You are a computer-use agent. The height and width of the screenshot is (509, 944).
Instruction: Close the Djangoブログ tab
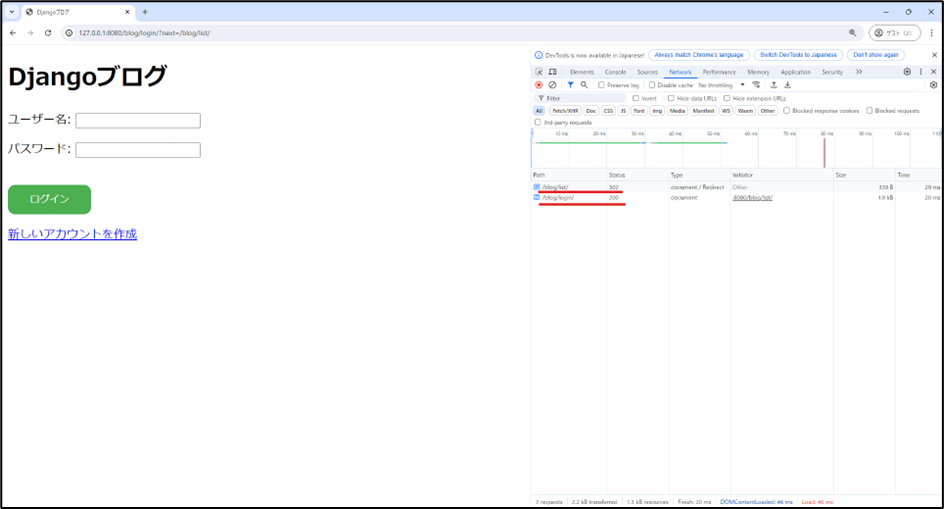pos(127,12)
